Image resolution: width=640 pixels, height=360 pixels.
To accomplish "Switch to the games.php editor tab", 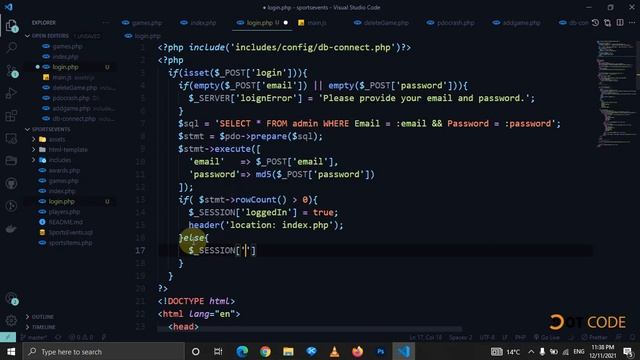I will click(142, 23).
